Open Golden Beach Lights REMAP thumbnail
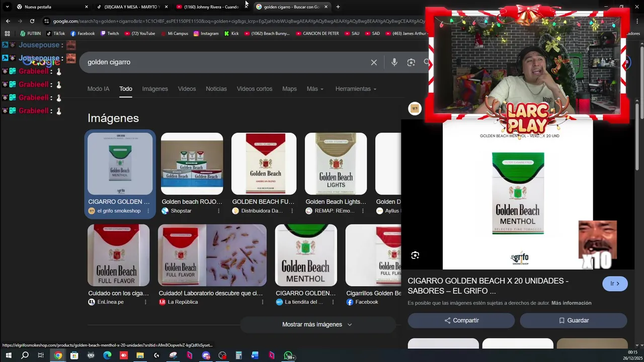 coord(336,163)
